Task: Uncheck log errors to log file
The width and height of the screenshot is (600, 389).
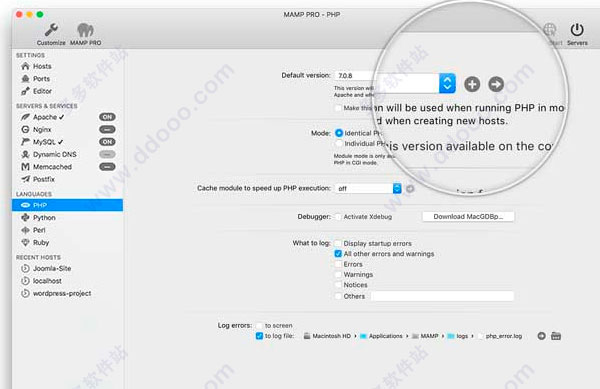Action: (x=259, y=336)
